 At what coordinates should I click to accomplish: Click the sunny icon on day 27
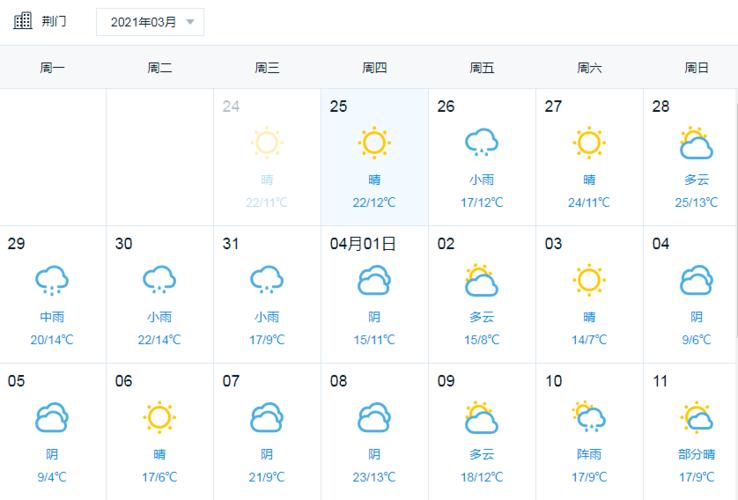(589, 143)
